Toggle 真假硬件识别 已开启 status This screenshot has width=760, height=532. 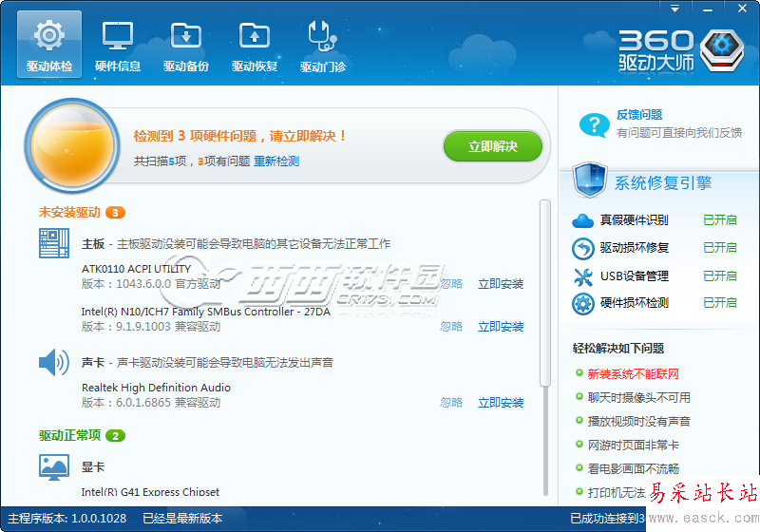(720, 220)
